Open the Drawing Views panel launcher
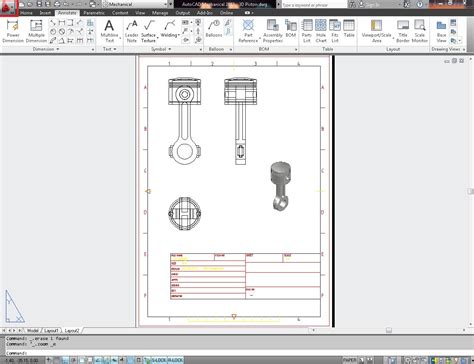 [464, 49]
